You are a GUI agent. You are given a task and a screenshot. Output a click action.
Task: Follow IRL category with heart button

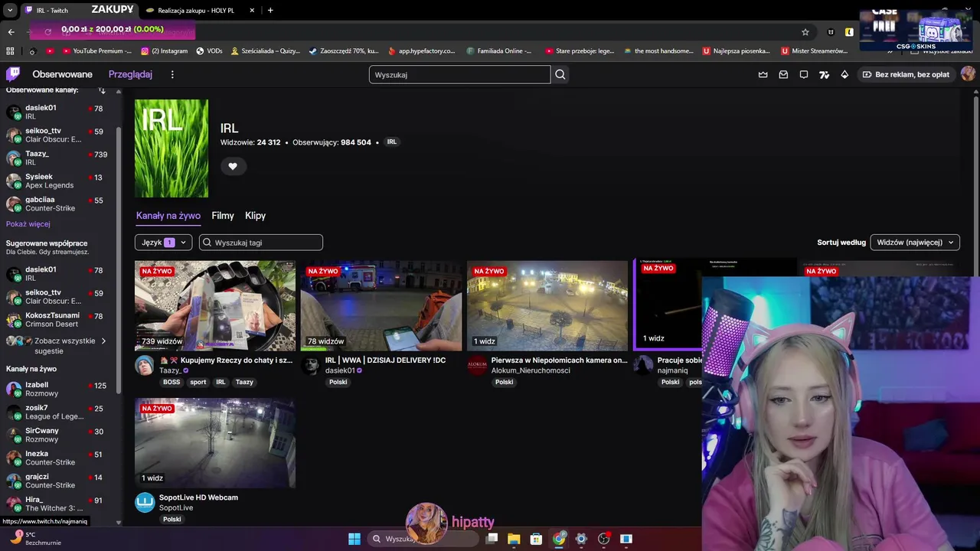[x=233, y=166]
